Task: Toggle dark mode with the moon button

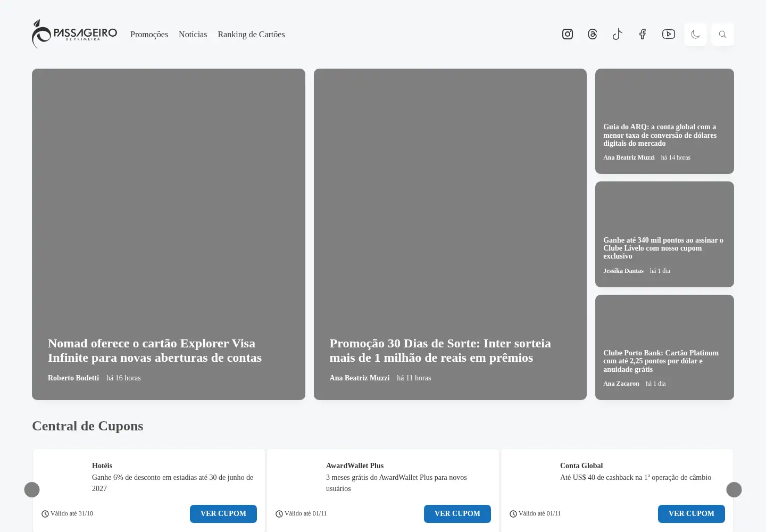Action: click(x=695, y=34)
